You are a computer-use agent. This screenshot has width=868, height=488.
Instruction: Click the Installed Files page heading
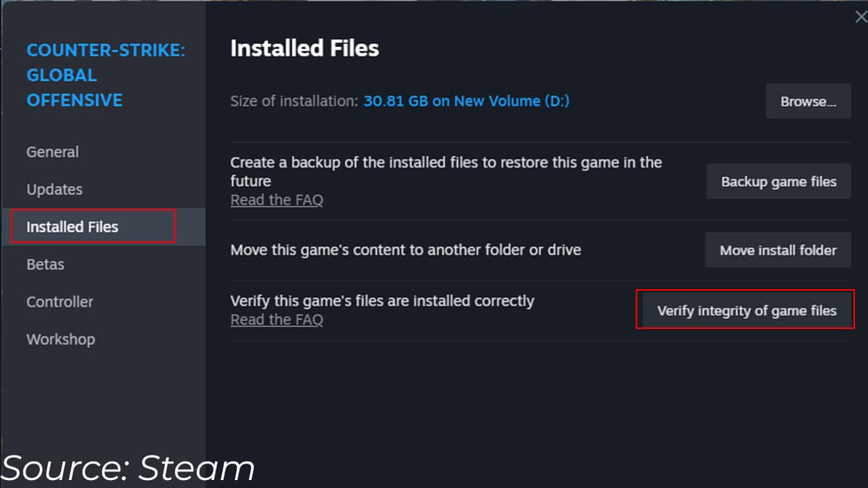(x=304, y=48)
